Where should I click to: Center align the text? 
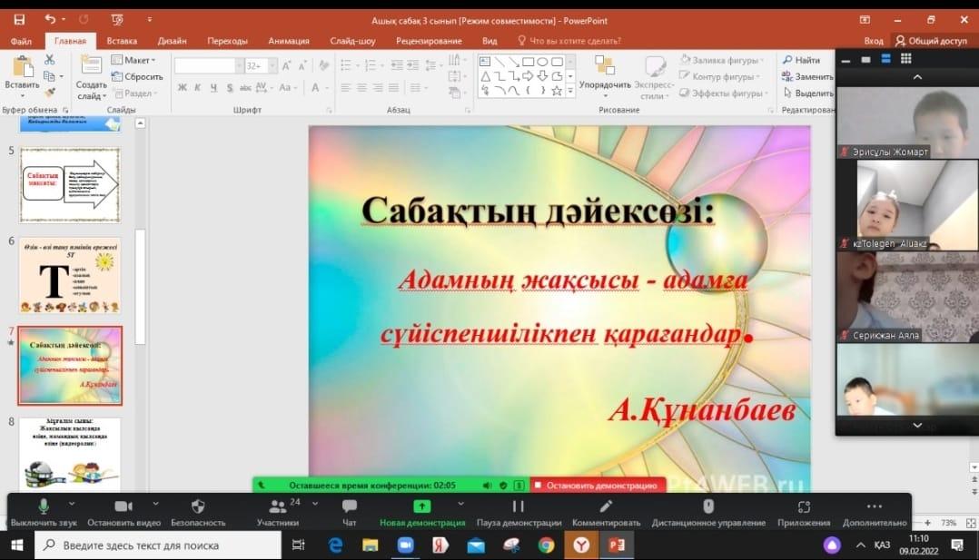[361, 88]
